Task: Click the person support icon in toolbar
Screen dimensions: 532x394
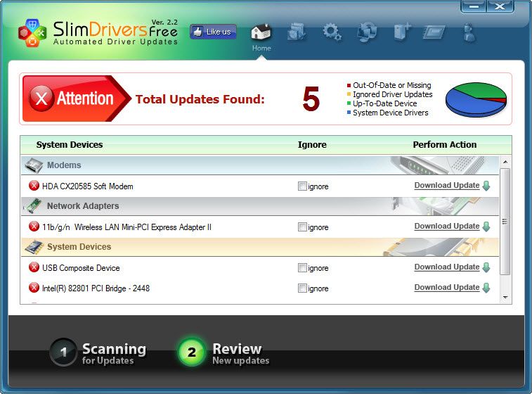Action: 469,32
